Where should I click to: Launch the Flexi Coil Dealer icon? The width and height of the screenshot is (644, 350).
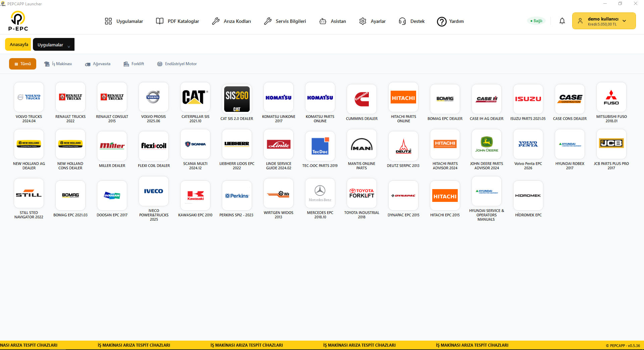[x=154, y=146]
